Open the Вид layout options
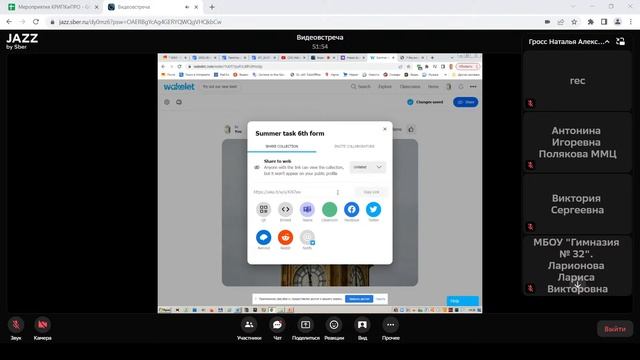This screenshot has height=360, width=640. [362, 325]
